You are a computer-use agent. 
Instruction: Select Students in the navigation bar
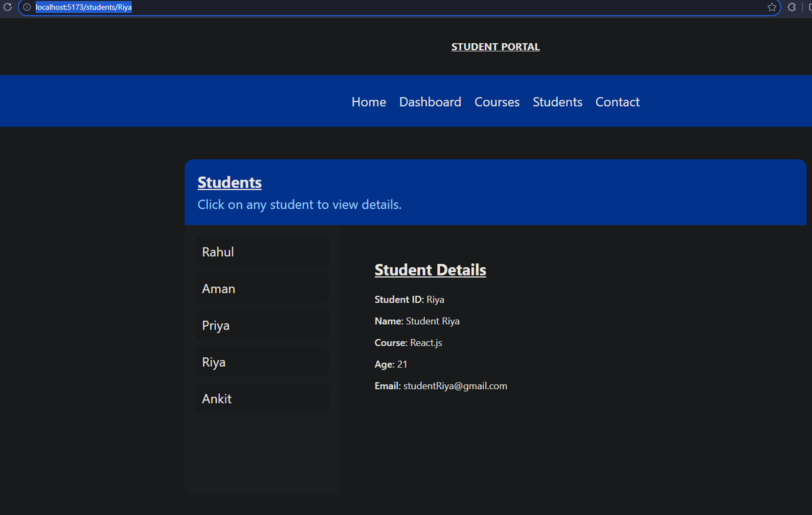(558, 102)
